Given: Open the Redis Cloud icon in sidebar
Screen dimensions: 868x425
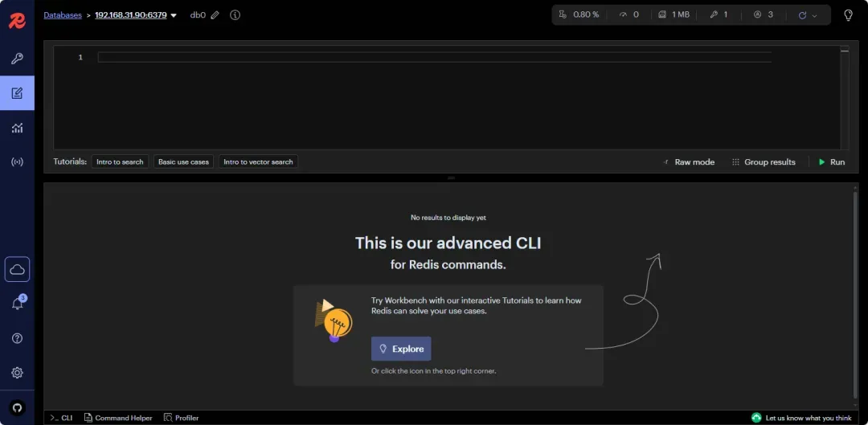Looking at the screenshot, I should [x=17, y=269].
